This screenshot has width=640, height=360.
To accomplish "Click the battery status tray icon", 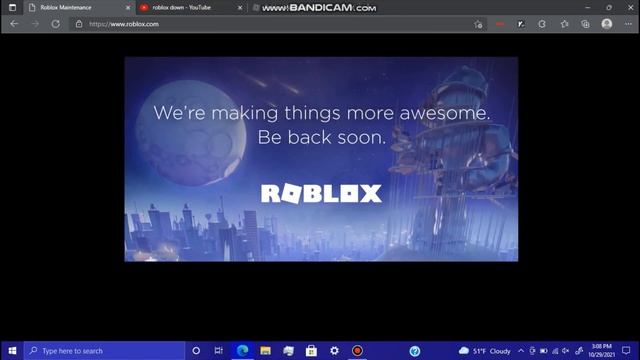I will coord(544,351).
